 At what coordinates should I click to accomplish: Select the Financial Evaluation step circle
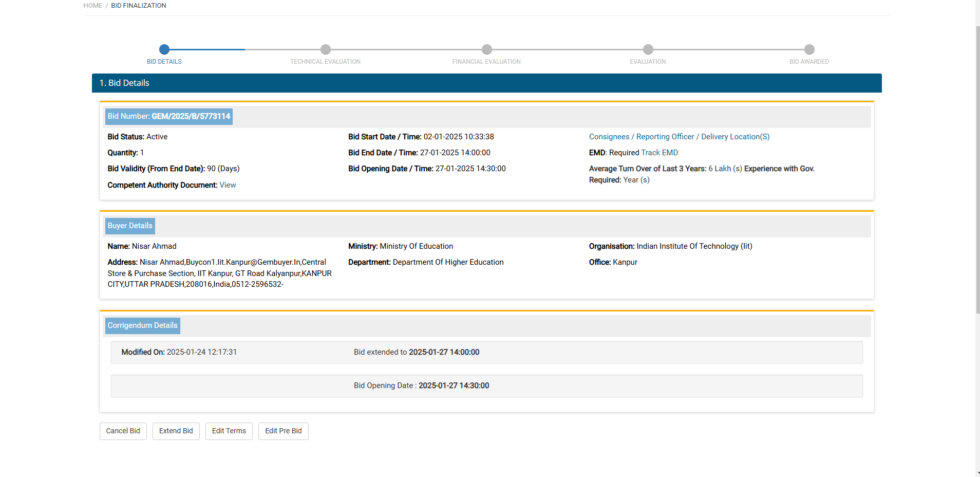tap(487, 49)
